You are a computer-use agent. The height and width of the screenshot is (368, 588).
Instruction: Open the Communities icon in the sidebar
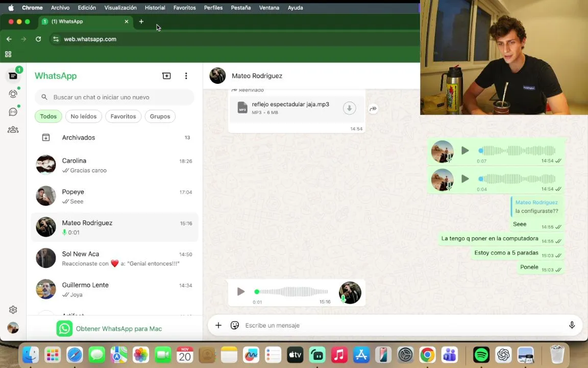[x=13, y=129]
